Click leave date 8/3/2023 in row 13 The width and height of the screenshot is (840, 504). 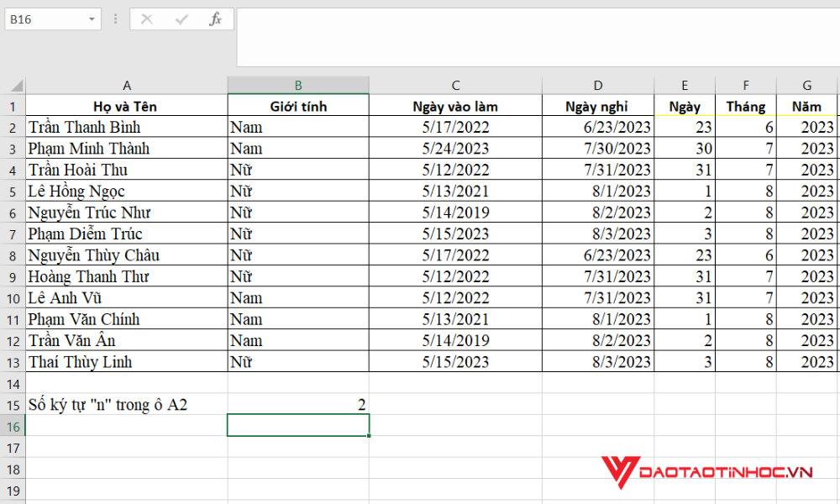click(598, 362)
